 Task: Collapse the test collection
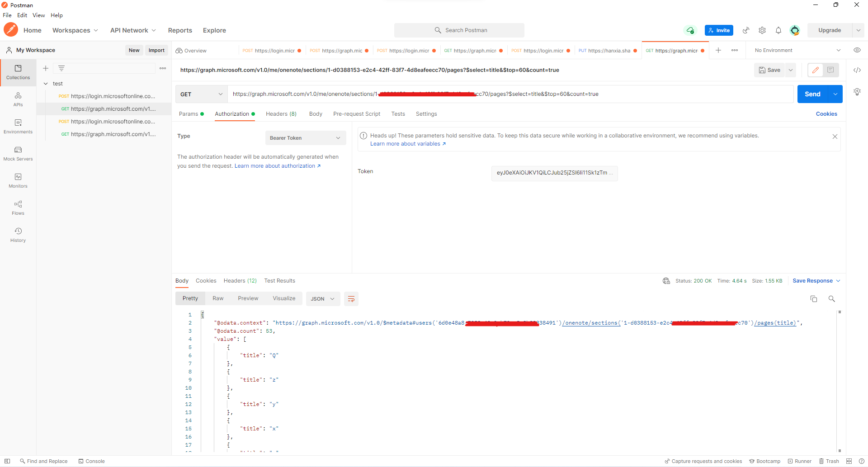coord(46,83)
